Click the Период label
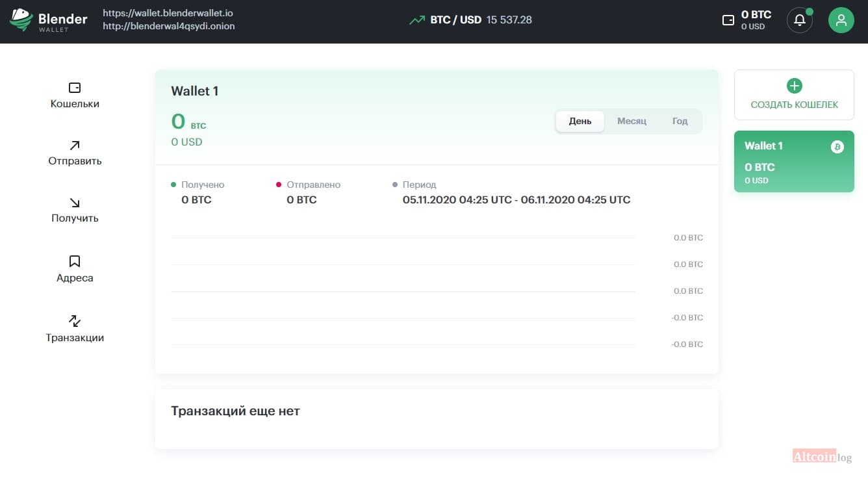Image resolution: width=868 pixels, height=477 pixels. point(420,185)
